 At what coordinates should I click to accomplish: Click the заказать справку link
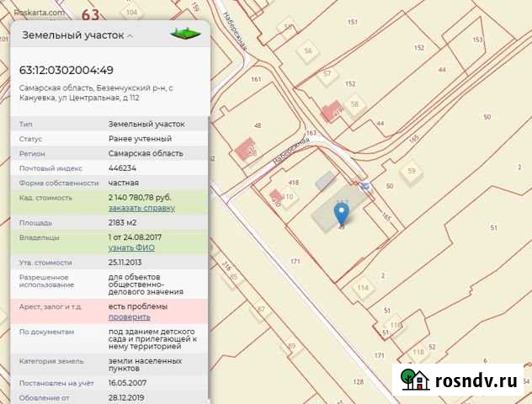pos(141,208)
